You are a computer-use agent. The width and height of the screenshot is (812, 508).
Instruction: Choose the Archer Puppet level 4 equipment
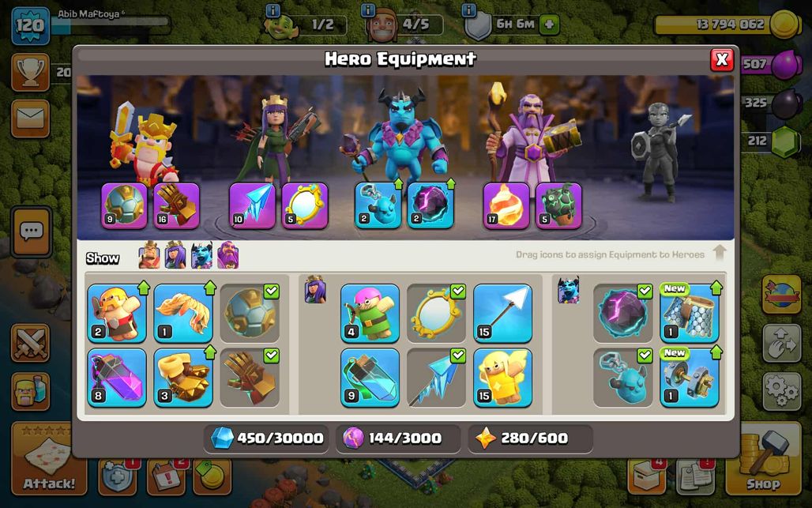pyautogui.click(x=370, y=313)
